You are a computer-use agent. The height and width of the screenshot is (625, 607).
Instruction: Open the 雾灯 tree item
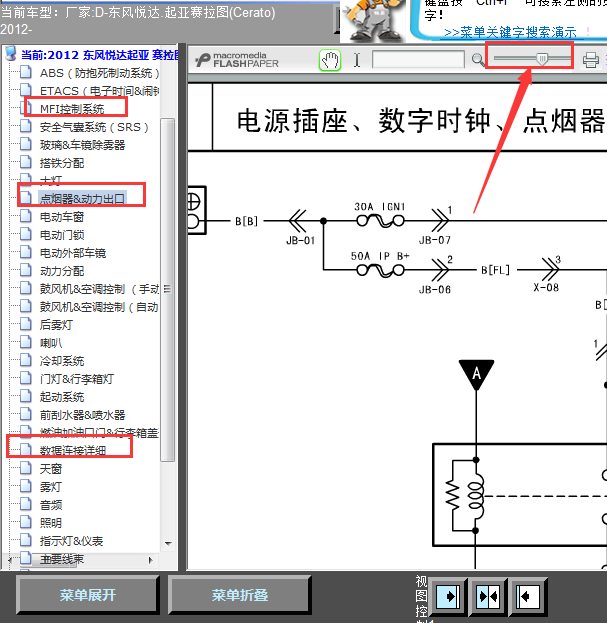[x=51, y=487]
